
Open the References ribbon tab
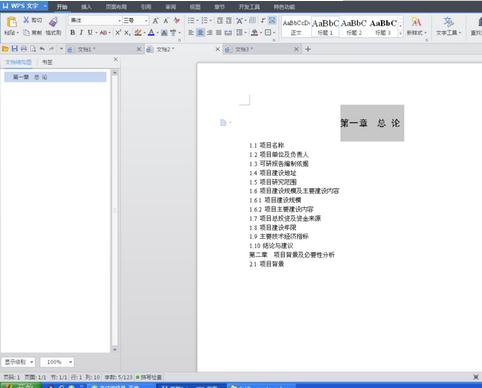point(146,7)
